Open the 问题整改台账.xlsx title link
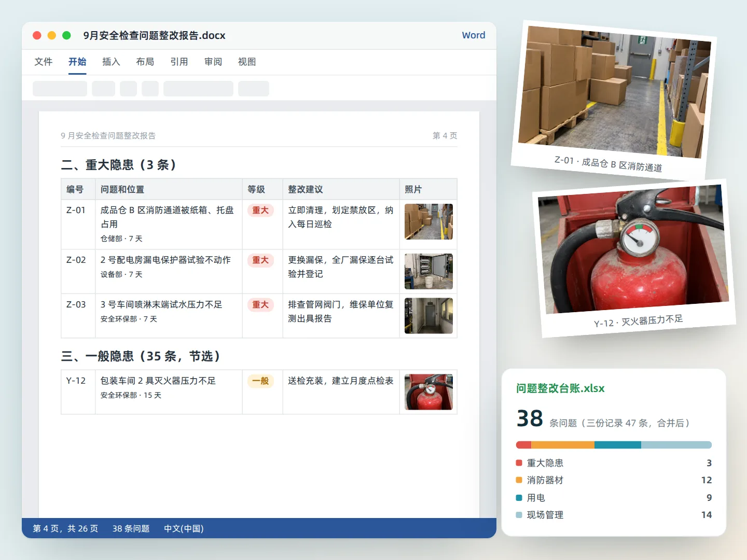Screen dimensions: 747x560 pyautogui.click(x=560, y=388)
